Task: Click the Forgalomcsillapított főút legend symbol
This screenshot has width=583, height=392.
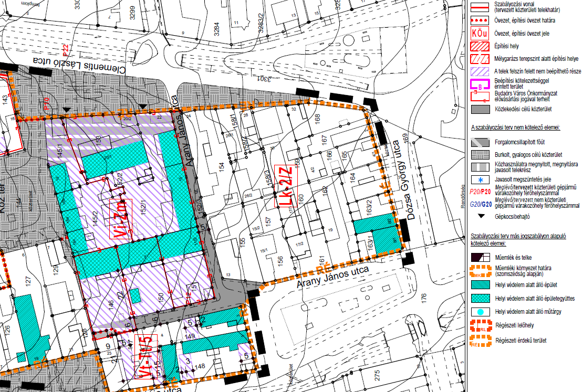Action: point(480,142)
